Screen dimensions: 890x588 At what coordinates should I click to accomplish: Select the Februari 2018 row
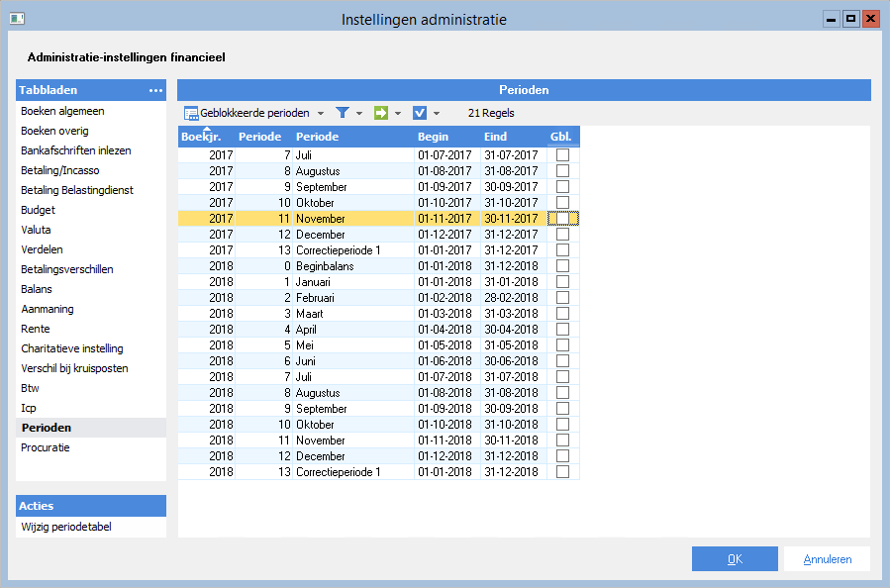(378, 298)
